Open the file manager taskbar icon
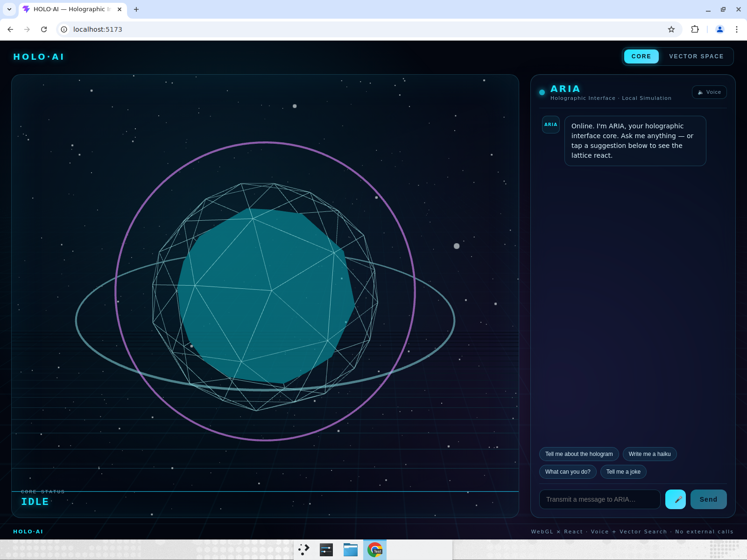 [x=351, y=550]
